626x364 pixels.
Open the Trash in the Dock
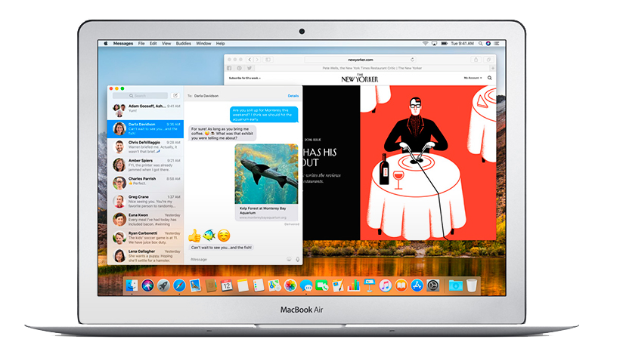click(x=472, y=285)
